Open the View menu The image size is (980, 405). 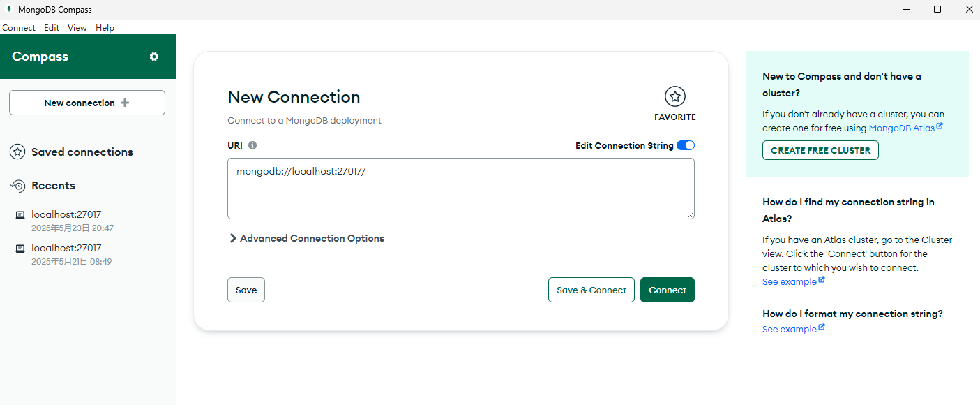click(77, 28)
